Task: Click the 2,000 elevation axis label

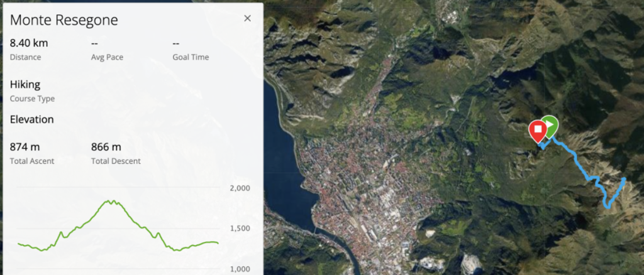Action: [240, 188]
